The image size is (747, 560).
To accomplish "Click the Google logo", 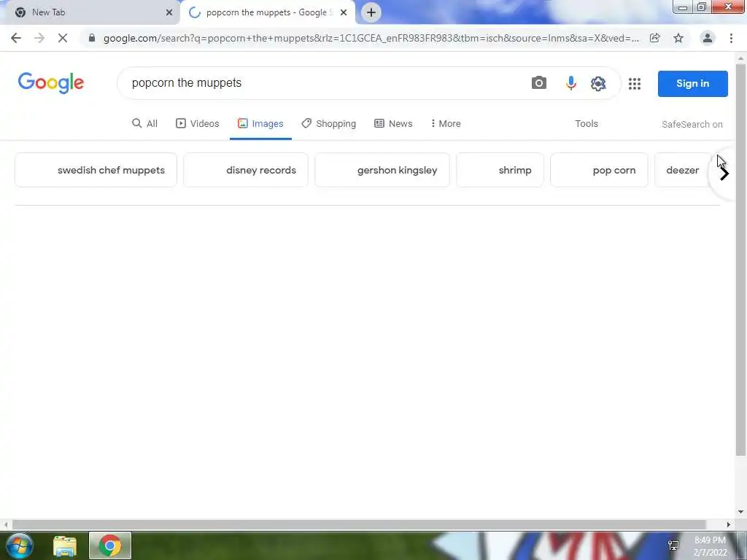I will pyautogui.click(x=51, y=83).
